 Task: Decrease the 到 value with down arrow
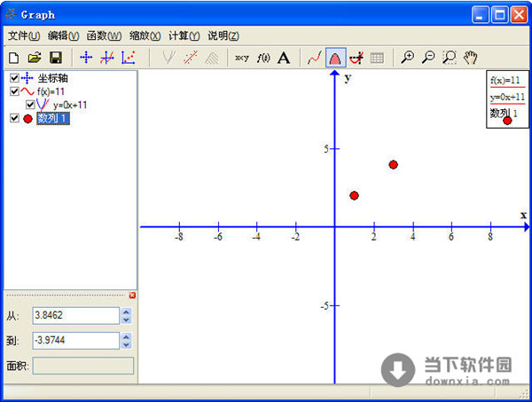(126, 345)
